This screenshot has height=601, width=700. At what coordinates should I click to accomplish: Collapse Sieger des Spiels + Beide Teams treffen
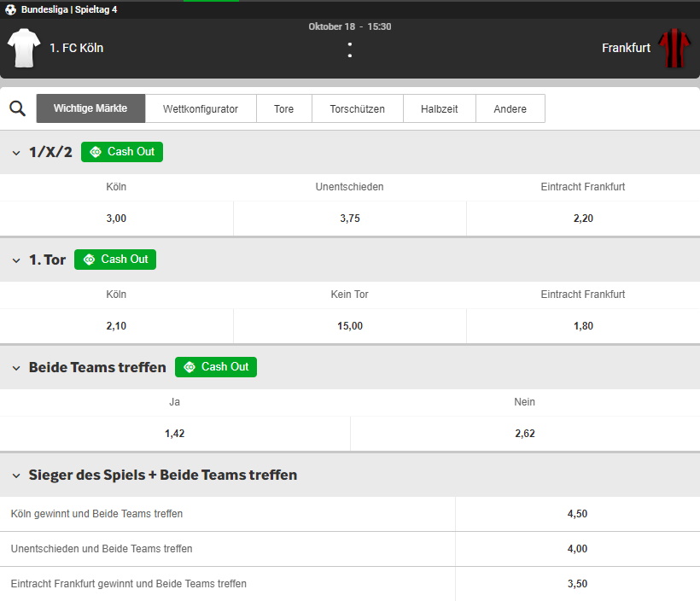16,476
